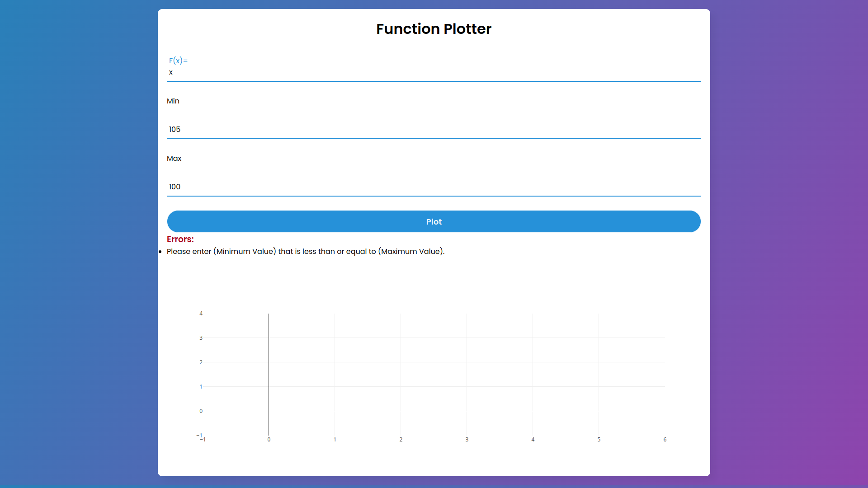Viewport: 868px width, 488px height.
Task: Click y-axis tick label 2 on chart
Action: [201, 362]
